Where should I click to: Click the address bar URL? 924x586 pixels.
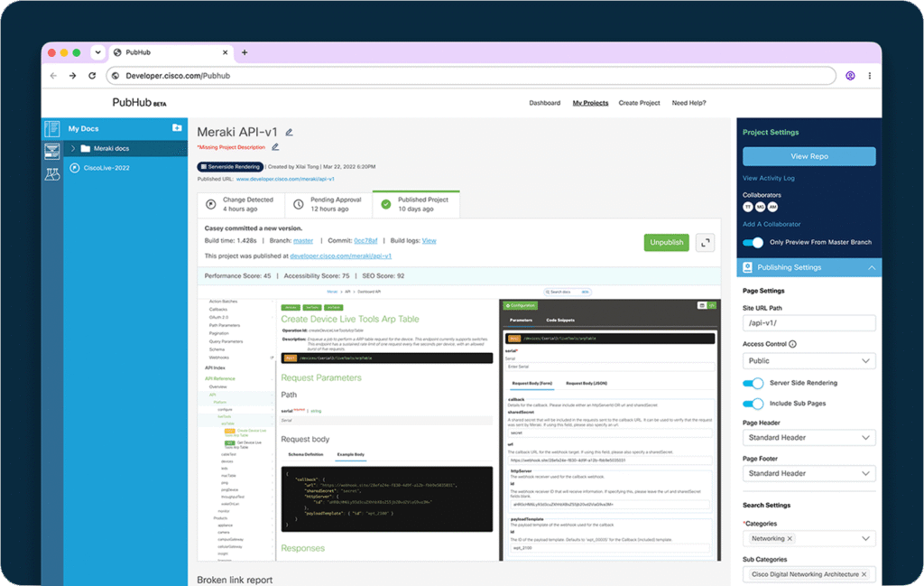178,76
